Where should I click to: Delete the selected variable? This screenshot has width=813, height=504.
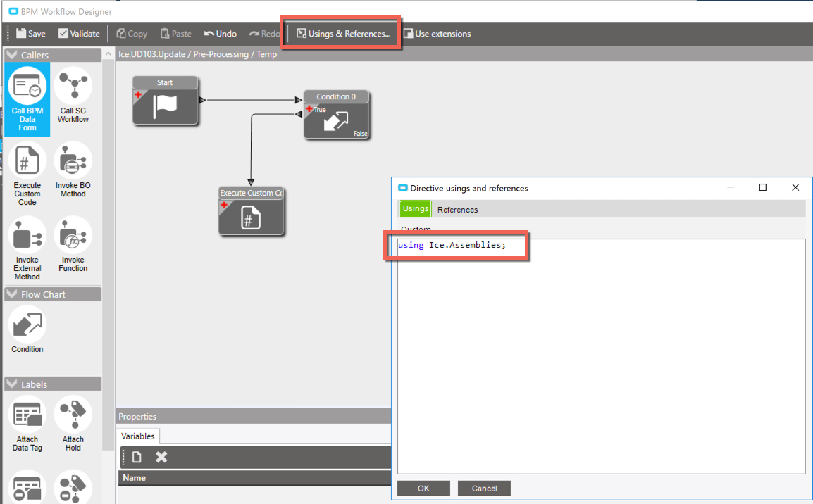click(x=161, y=456)
